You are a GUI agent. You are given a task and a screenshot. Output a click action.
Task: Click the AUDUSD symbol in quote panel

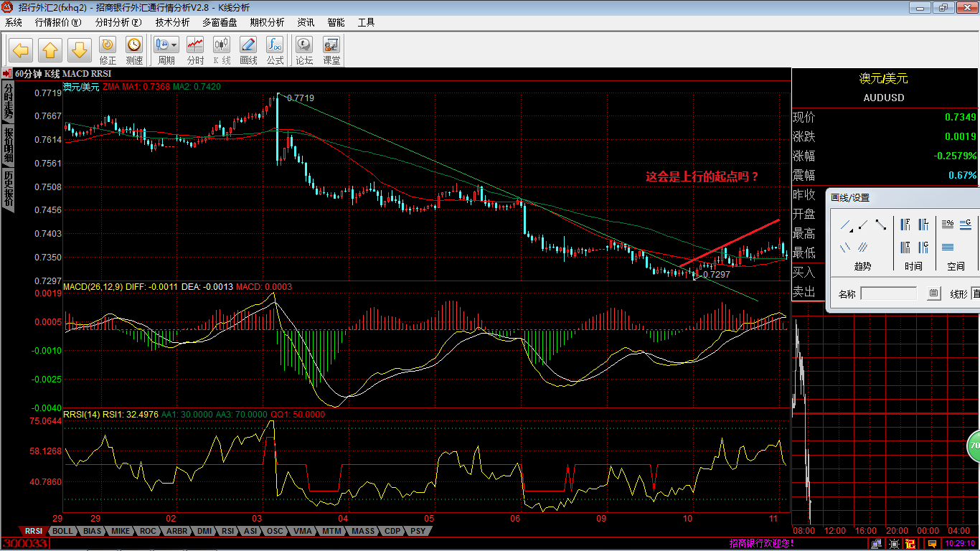(x=884, y=98)
